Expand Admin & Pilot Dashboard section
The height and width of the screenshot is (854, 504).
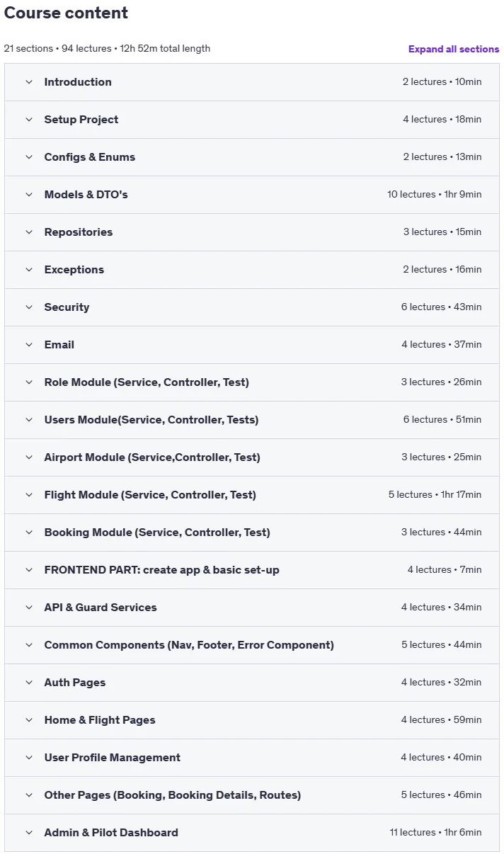[x=252, y=833]
